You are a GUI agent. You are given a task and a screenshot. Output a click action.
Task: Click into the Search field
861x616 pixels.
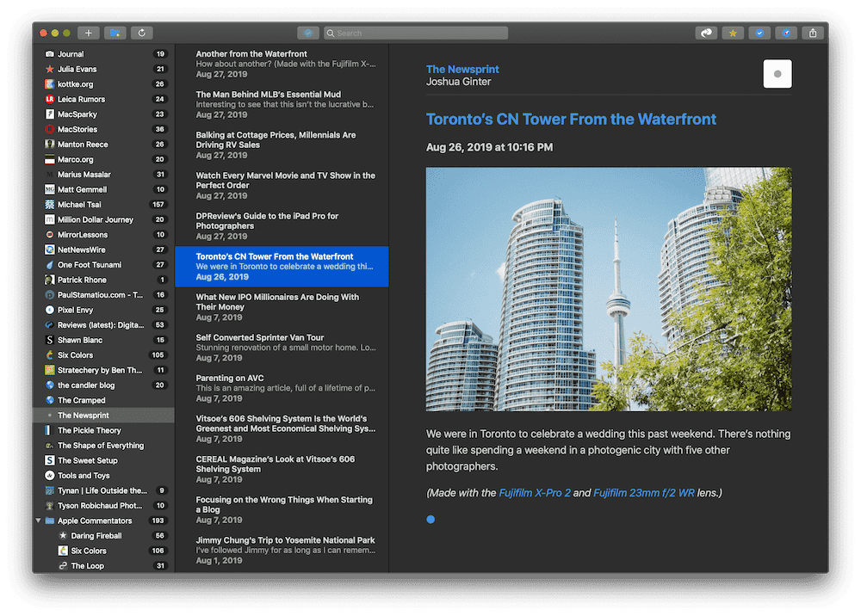(416, 33)
